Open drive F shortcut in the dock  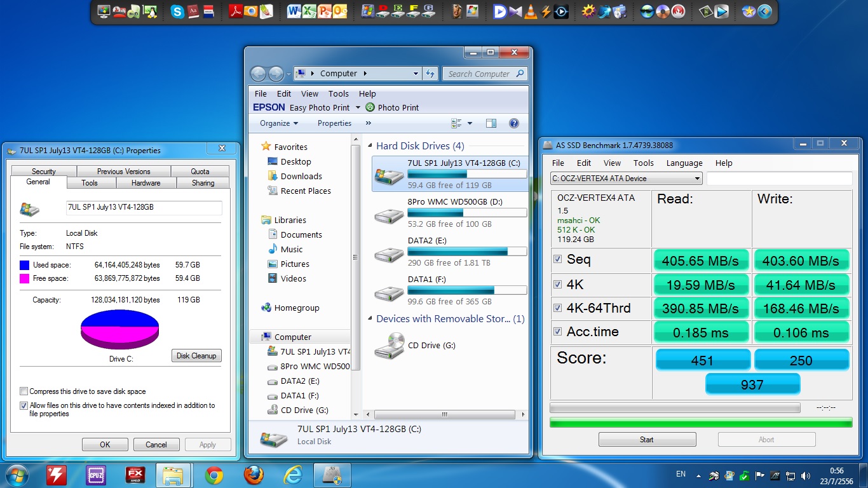414,11
